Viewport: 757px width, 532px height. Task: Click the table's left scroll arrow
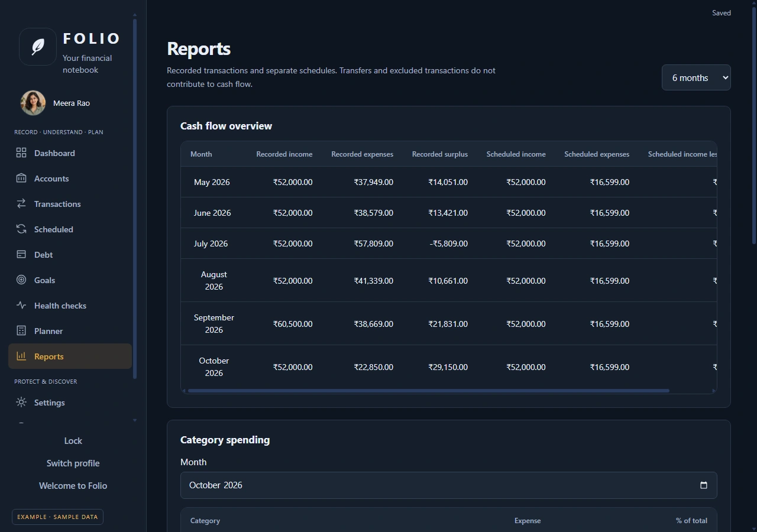(184, 391)
